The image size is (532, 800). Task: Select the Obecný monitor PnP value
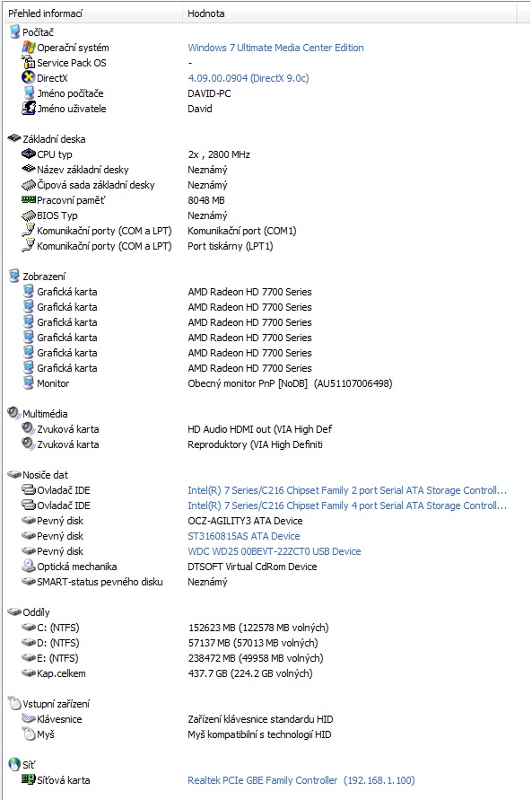[x=290, y=383]
